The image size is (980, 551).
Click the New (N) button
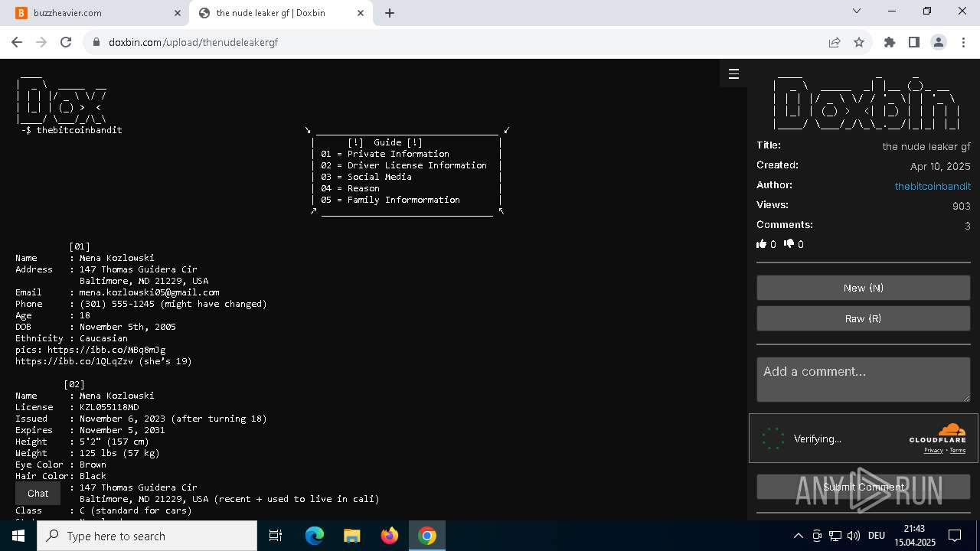click(864, 288)
